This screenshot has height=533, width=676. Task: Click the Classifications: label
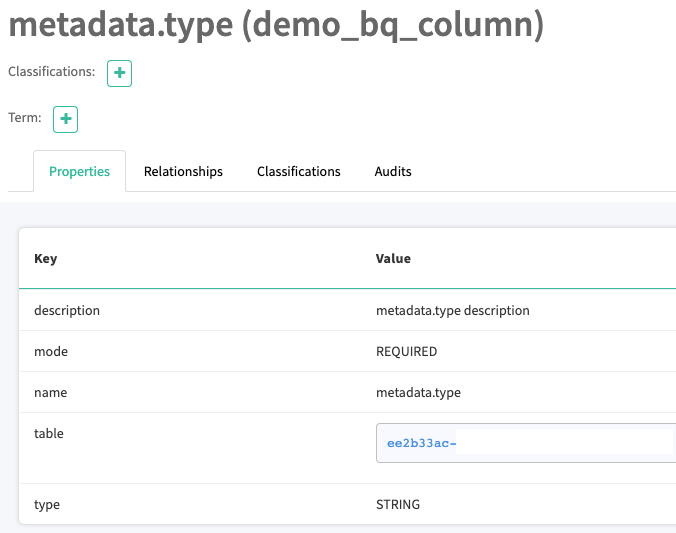click(52, 72)
